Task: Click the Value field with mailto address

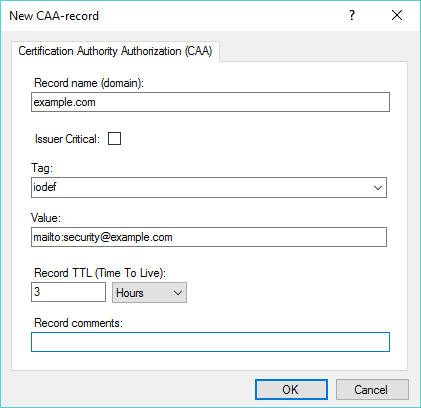Action: [209, 237]
